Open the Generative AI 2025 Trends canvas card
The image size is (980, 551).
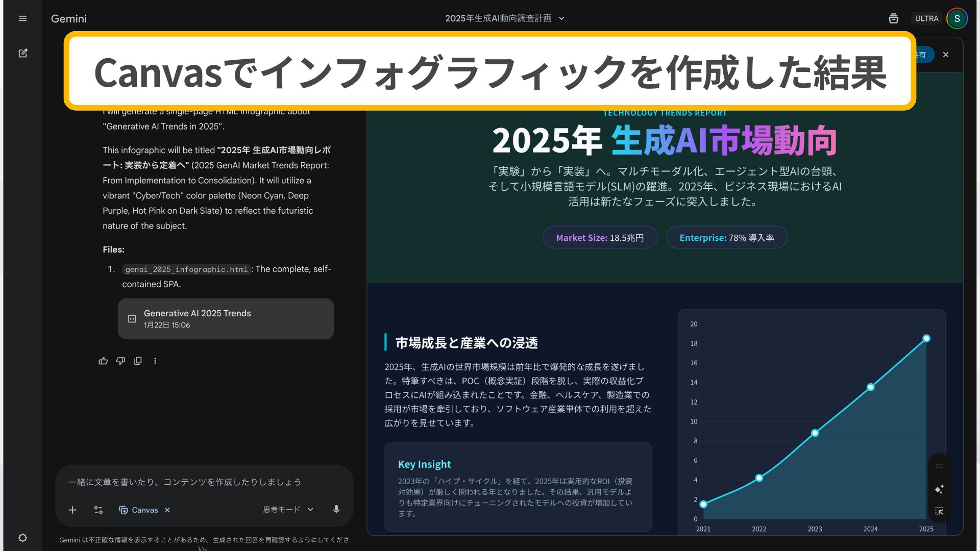tap(226, 318)
